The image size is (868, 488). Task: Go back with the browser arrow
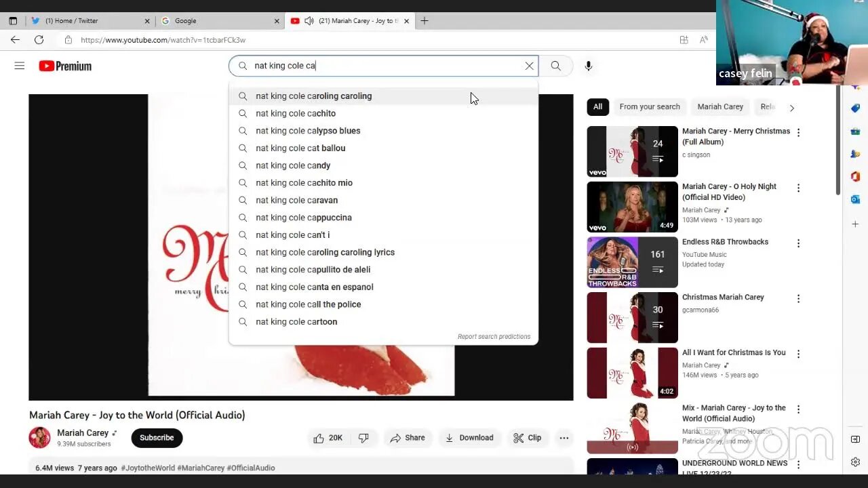coord(15,40)
